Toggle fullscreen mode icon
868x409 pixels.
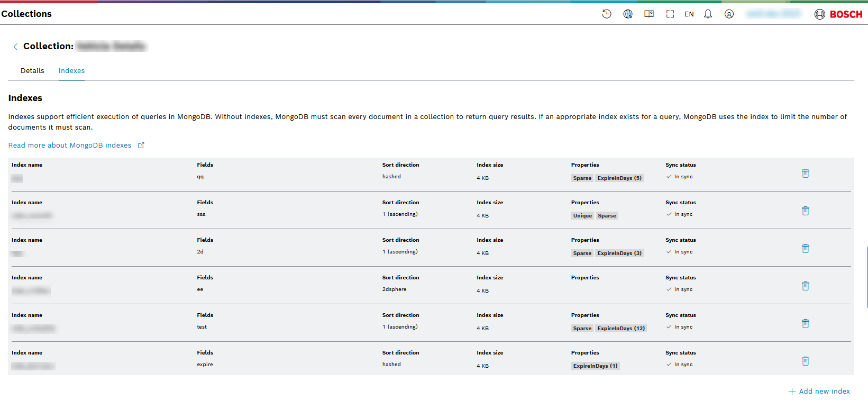670,14
